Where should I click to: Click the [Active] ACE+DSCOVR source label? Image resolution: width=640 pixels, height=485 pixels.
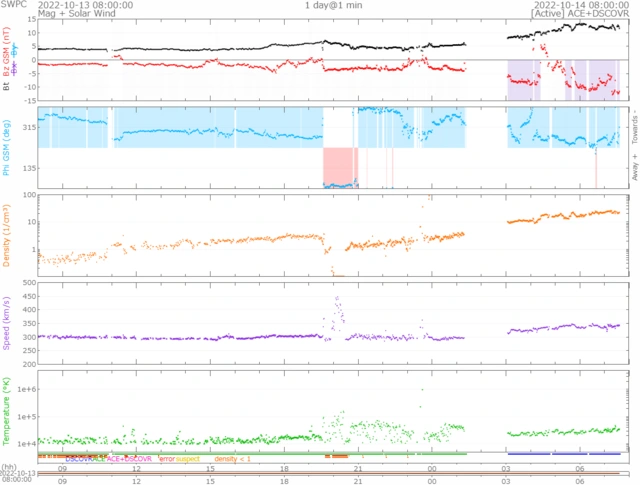pos(580,13)
